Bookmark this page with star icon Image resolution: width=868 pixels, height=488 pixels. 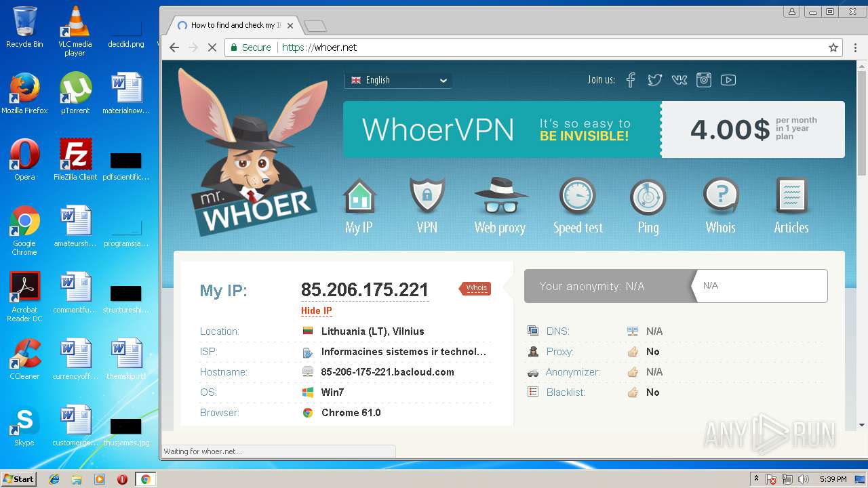[833, 47]
